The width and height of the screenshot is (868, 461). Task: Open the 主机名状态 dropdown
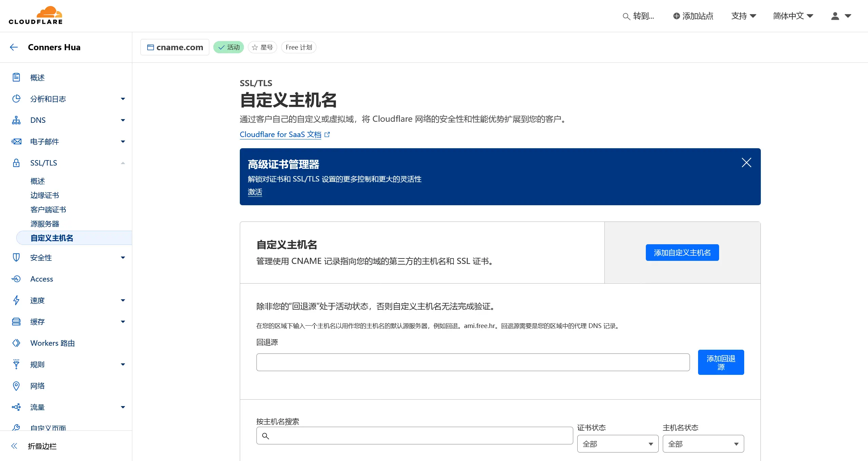tap(703, 444)
